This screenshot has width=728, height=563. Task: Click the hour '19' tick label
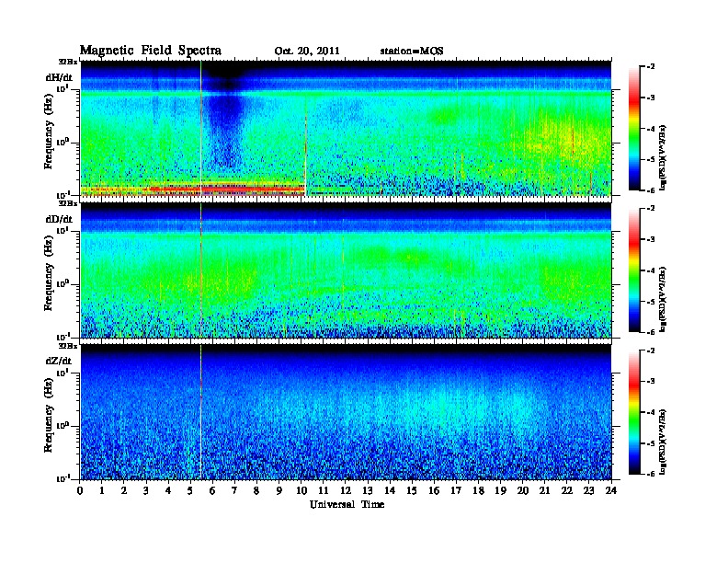(500, 490)
